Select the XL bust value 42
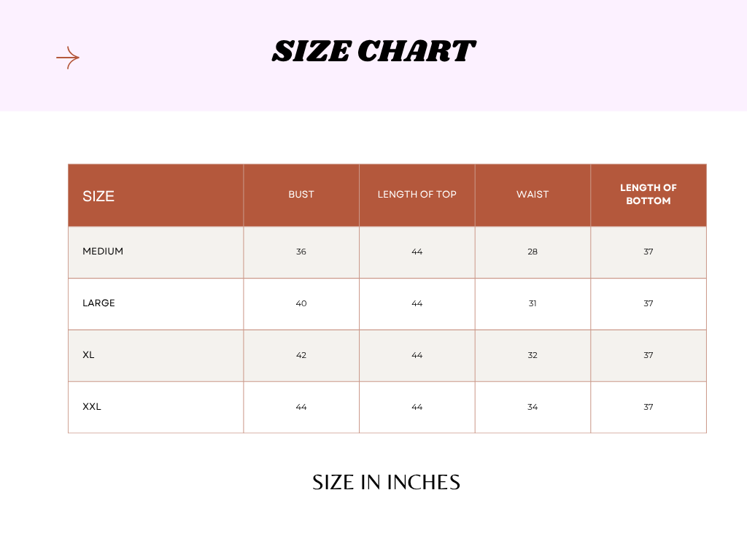Image resolution: width=747 pixels, height=560 pixels. [301, 355]
